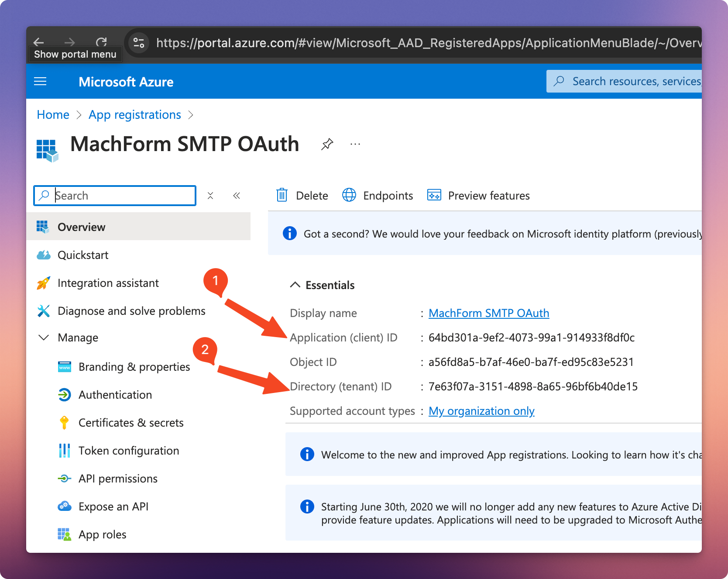Collapse the Essentials section
The width and height of the screenshot is (728, 579).
[295, 285]
